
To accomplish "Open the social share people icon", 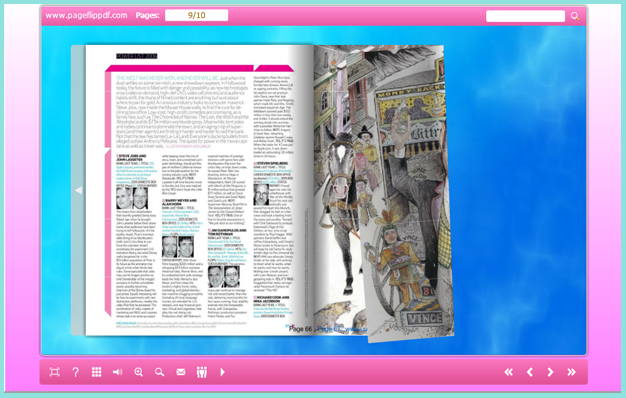I will click(x=202, y=372).
